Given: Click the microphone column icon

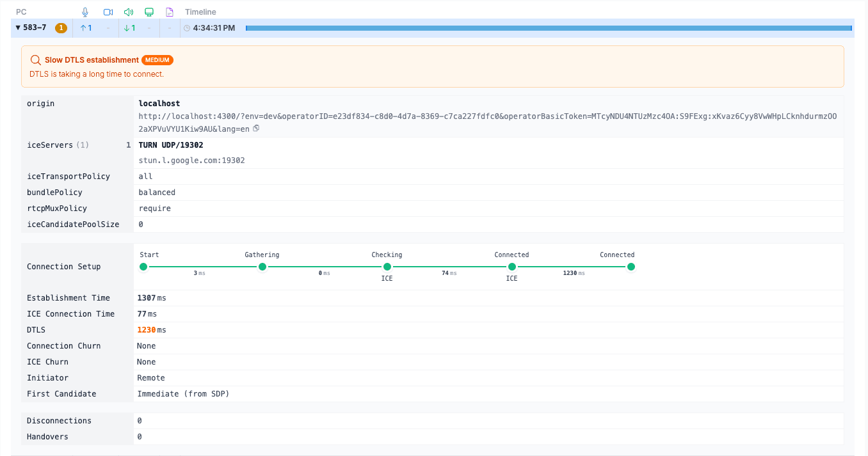Looking at the screenshot, I should 85,12.
